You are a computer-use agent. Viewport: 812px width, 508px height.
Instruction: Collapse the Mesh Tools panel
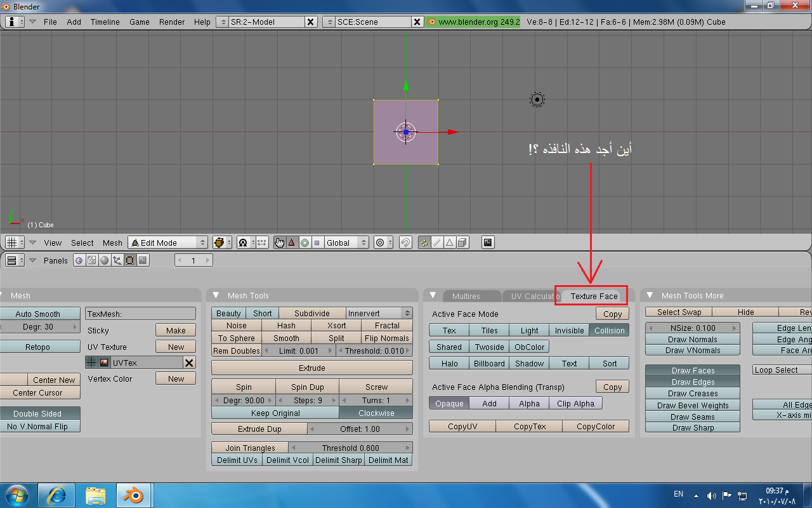pyautogui.click(x=216, y=295)
